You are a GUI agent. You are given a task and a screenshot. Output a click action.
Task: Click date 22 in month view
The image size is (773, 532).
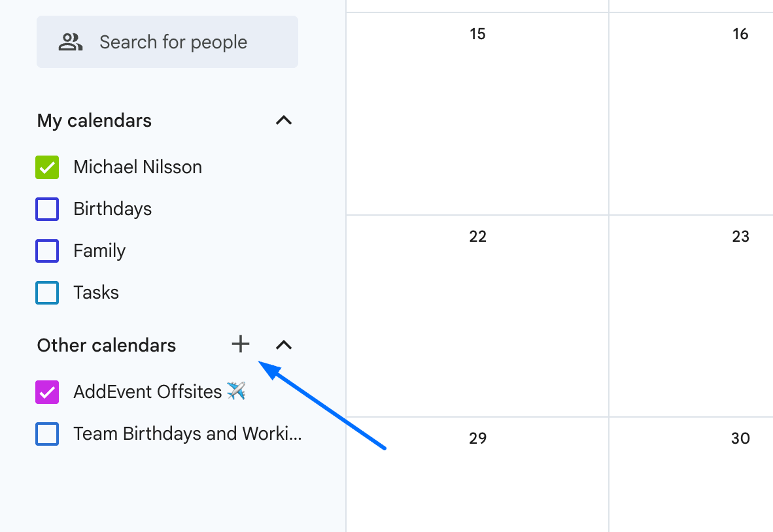[x=477, y=237]
